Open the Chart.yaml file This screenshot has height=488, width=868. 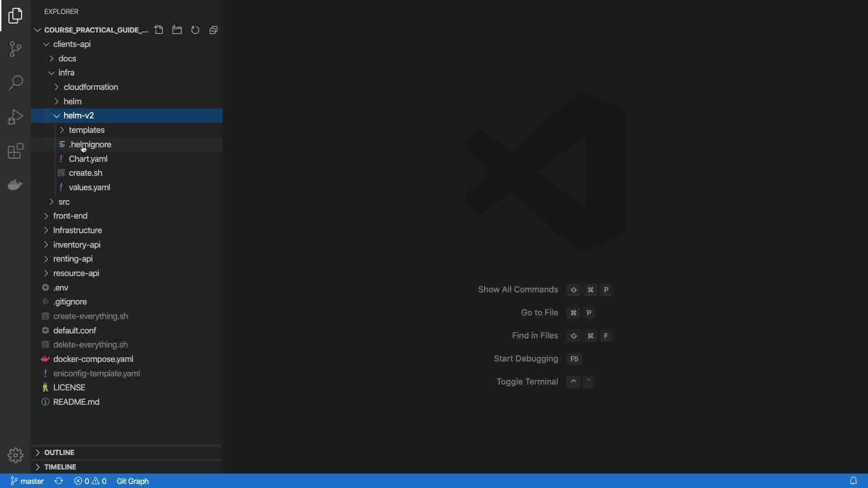(x=88, y=159)
